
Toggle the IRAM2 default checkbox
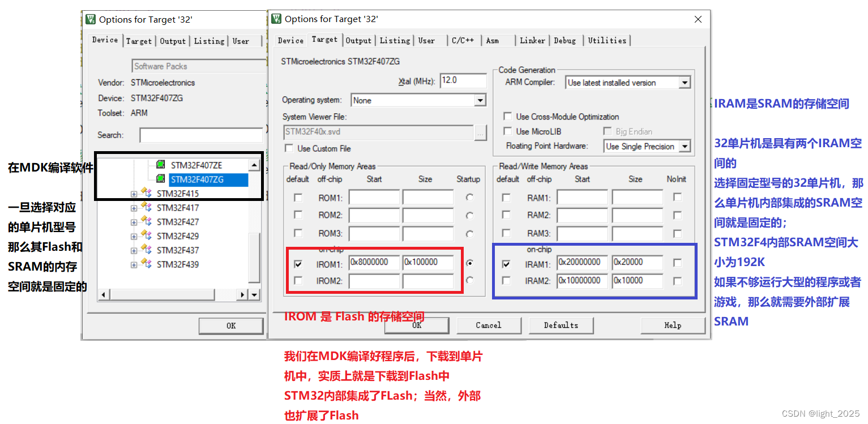pos(506,280)
